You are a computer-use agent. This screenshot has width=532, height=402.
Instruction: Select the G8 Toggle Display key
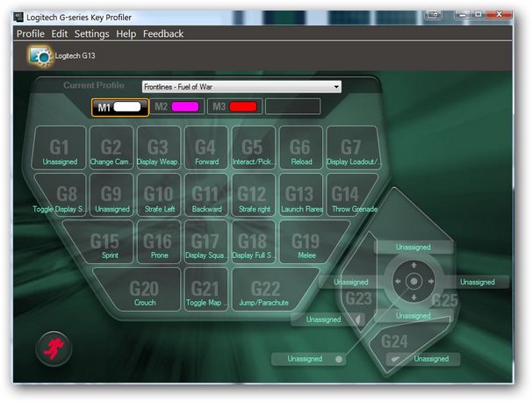pyautogui.click(x=64, y=195)
